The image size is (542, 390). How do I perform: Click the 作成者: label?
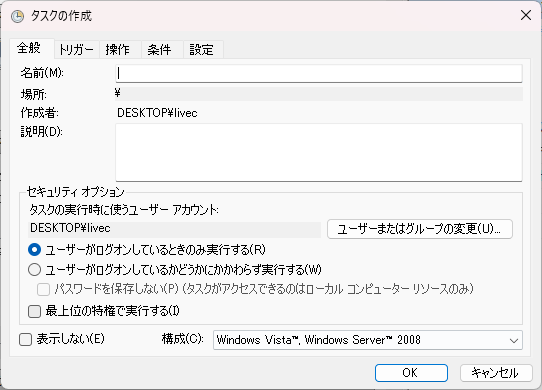pyautogui.click(x=40, y=113)
